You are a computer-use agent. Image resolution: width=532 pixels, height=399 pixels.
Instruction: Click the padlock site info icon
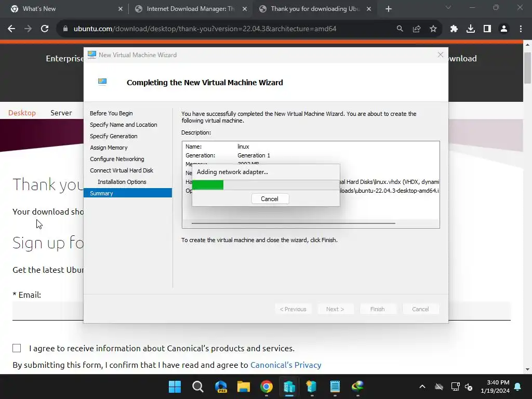pos(65,29)
